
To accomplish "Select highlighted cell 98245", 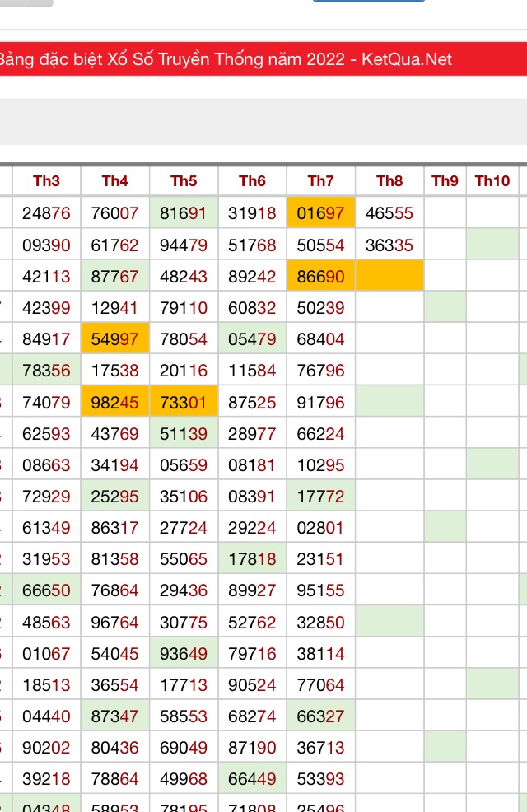I will 115,403.
